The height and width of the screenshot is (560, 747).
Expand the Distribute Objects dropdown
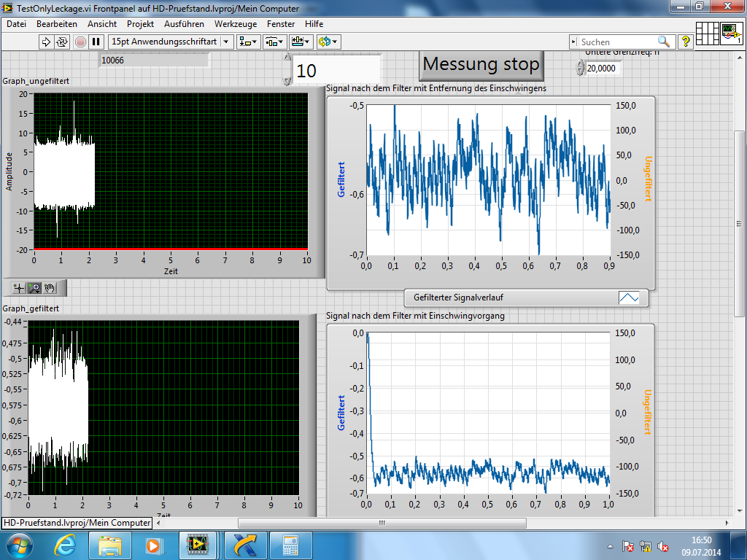pos(274,42)
